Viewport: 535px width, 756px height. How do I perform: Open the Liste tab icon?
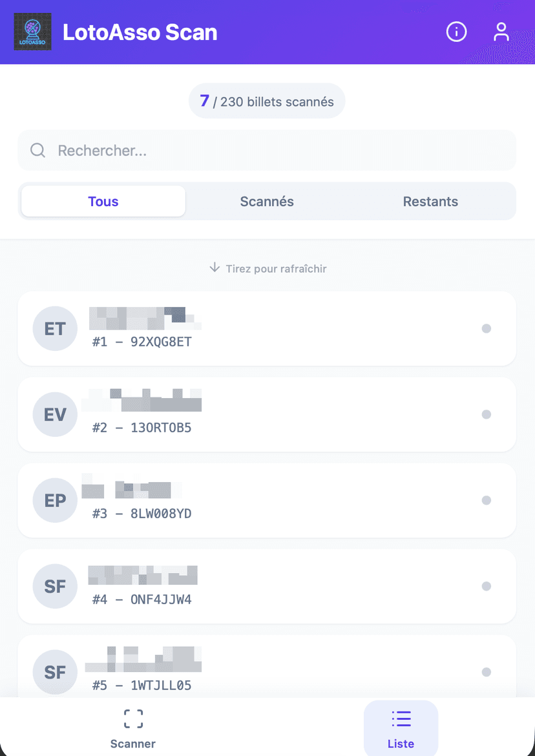coord(401,719)
